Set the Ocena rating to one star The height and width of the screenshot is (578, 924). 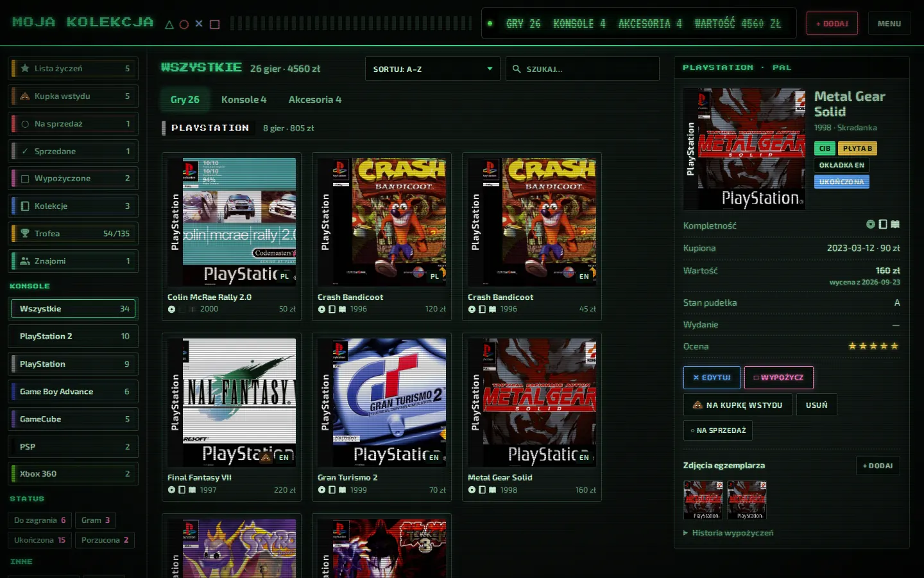tap(852, 346)
